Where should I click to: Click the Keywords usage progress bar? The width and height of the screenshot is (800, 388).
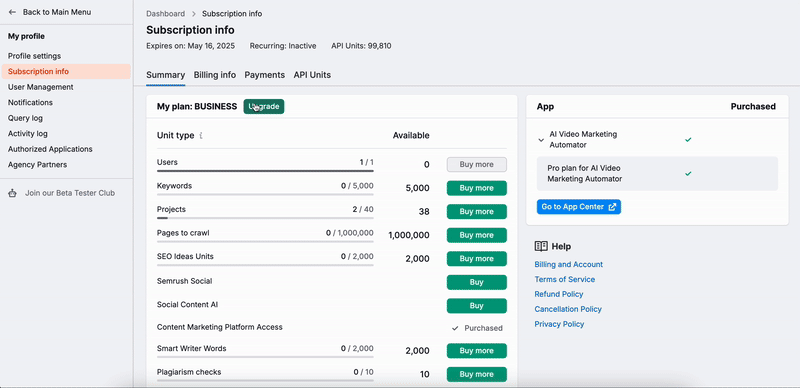point(265,195)
